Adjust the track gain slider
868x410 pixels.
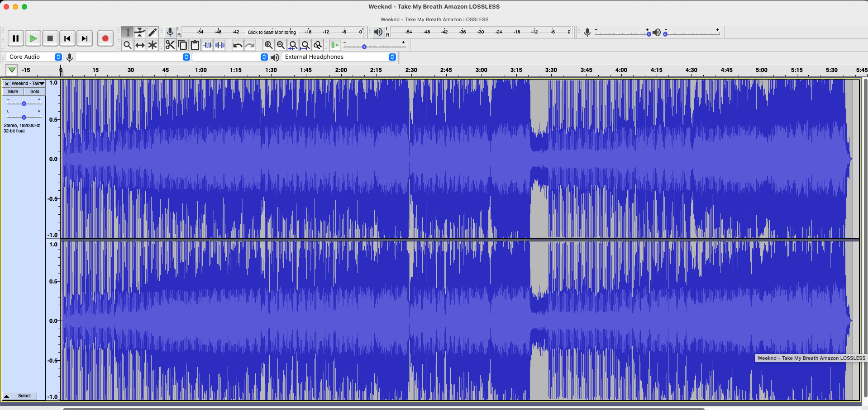24,104
